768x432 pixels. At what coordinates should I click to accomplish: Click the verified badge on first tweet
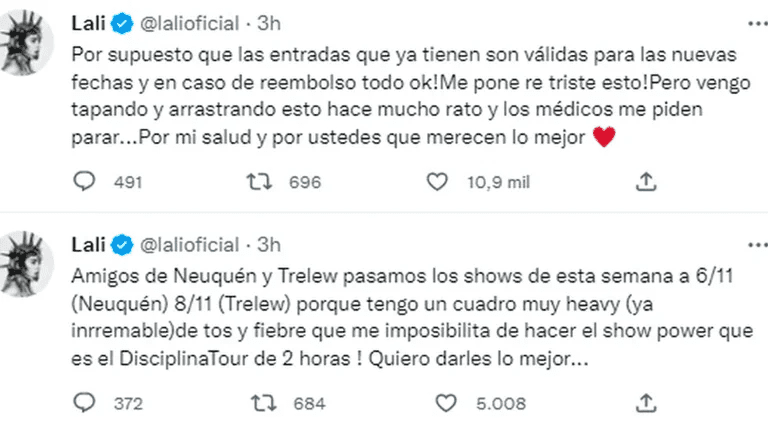pos(120,22)
